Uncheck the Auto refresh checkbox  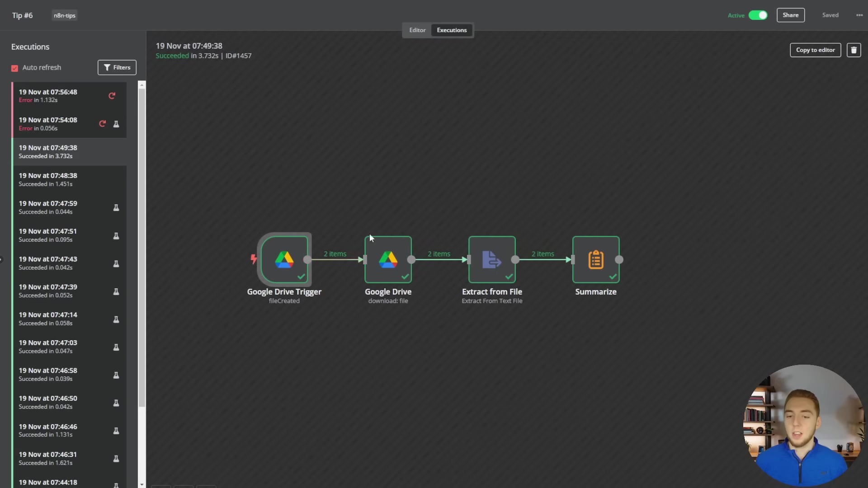tap(15, 68)
